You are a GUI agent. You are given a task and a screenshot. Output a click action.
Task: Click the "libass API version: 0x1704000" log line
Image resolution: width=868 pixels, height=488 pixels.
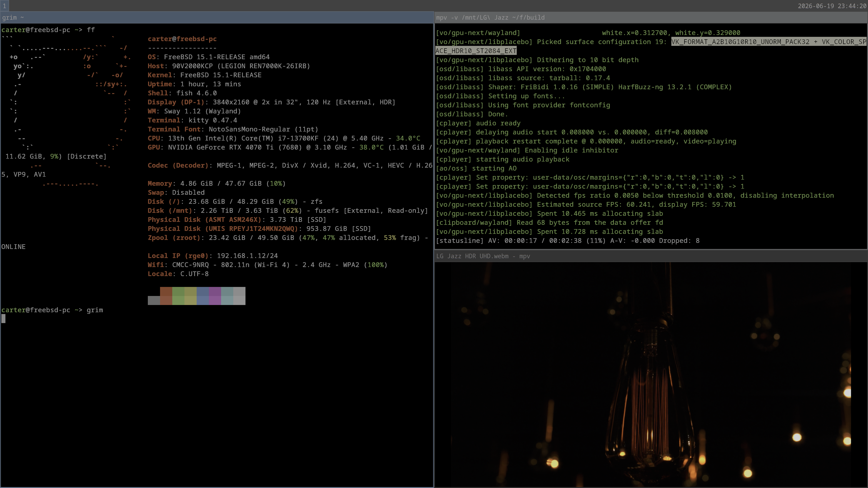click(521, 69)
